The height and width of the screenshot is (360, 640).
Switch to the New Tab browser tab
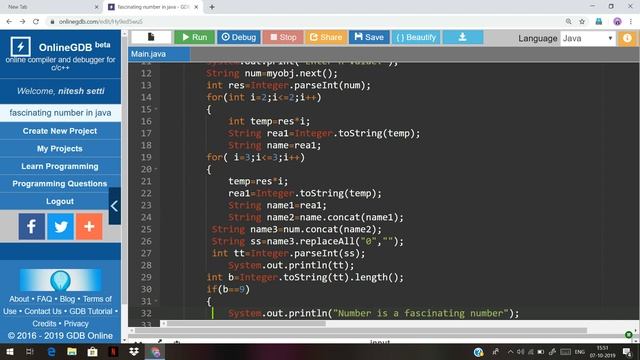click(51, 7)
